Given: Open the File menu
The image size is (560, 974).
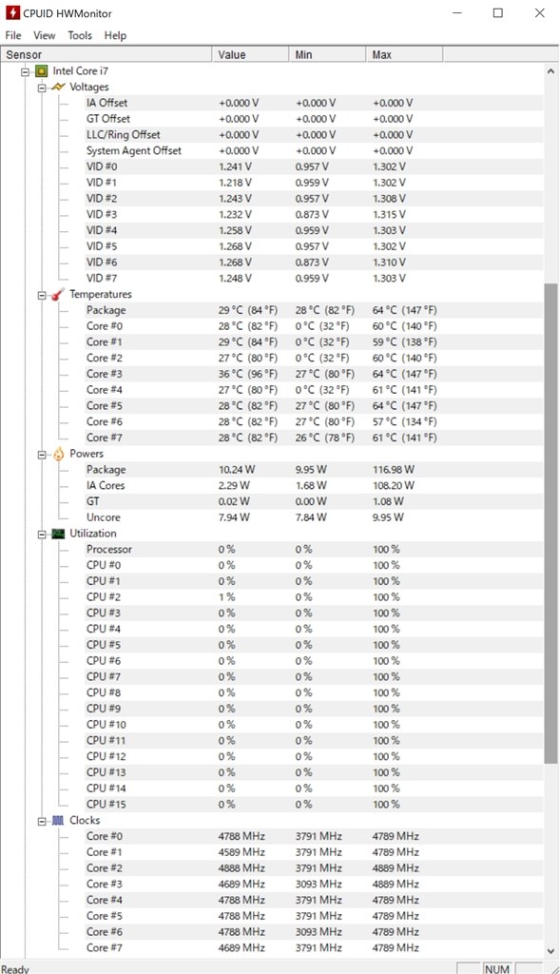Looking at the screenshot, I should click(12, 35).
